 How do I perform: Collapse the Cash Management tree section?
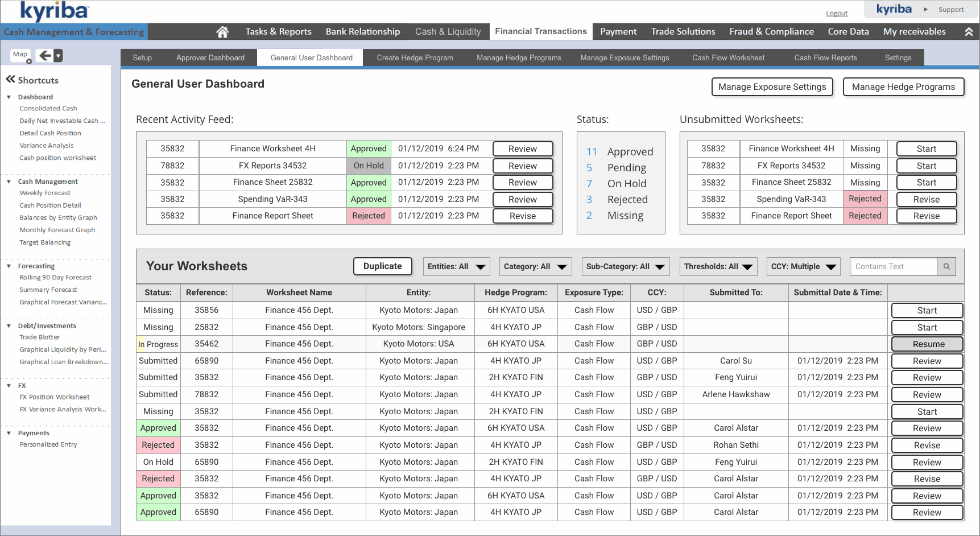[9, 182]
